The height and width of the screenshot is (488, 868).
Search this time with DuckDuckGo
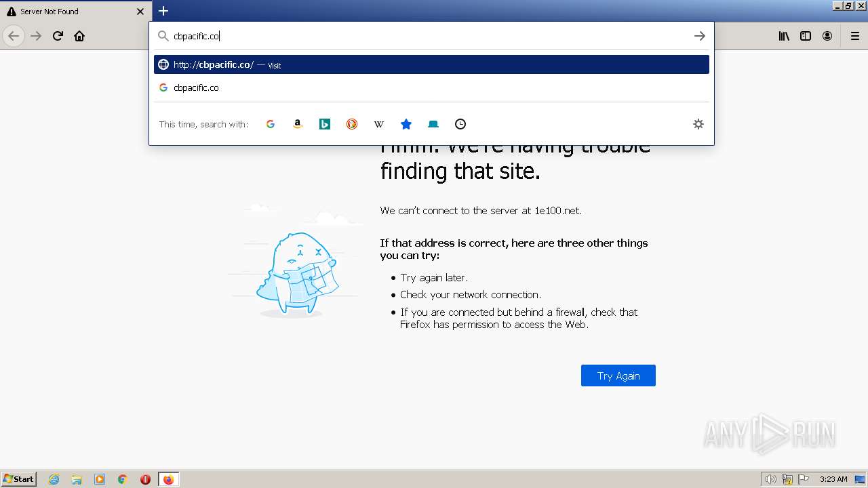pyautogui.click(x=352, y=124)
